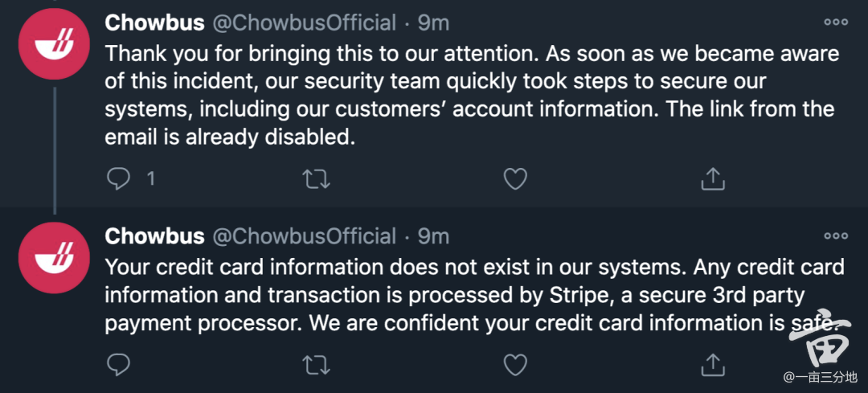This screenshot has height=393, width=868.
Task: Open Chowbus avatar on second tweet
Action: click(x=55, y=258)
